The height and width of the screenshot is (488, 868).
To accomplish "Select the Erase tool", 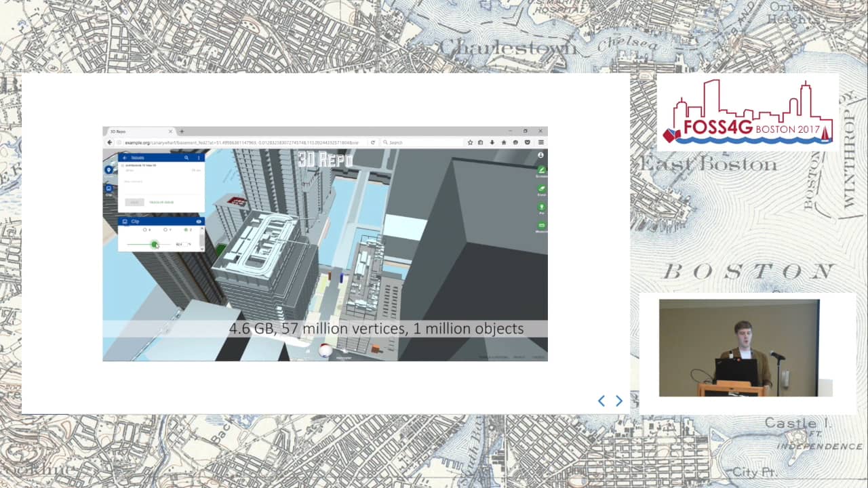I will tap(541, 188).
